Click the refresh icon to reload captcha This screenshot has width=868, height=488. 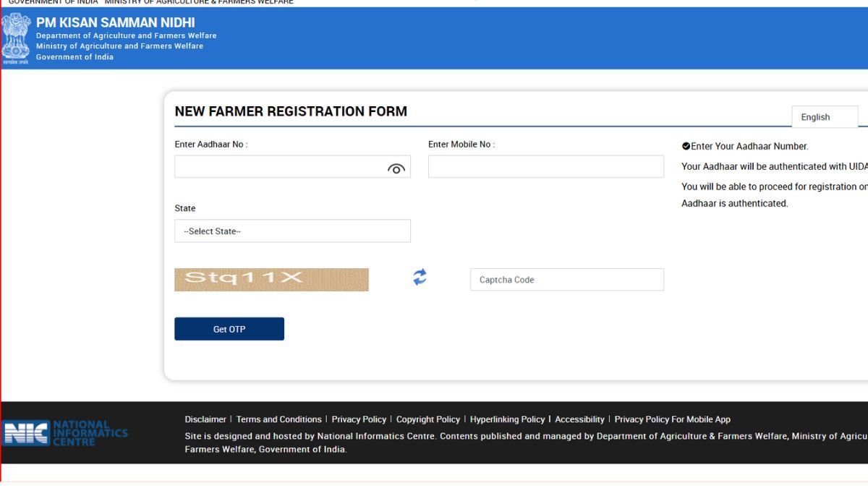click(419, 277)
